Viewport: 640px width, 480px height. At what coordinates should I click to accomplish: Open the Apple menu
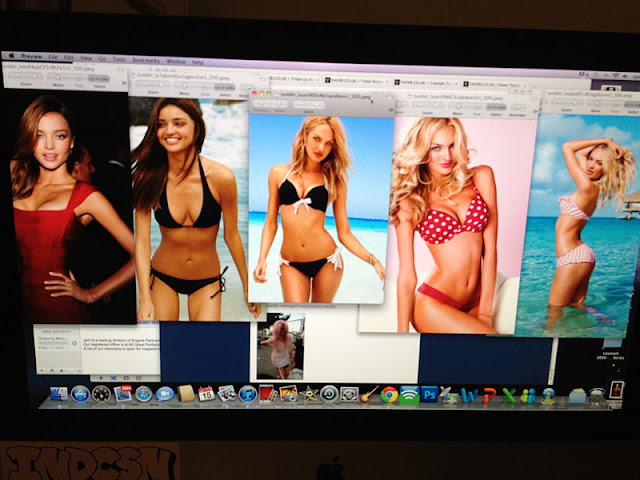[x=11, y=56]
